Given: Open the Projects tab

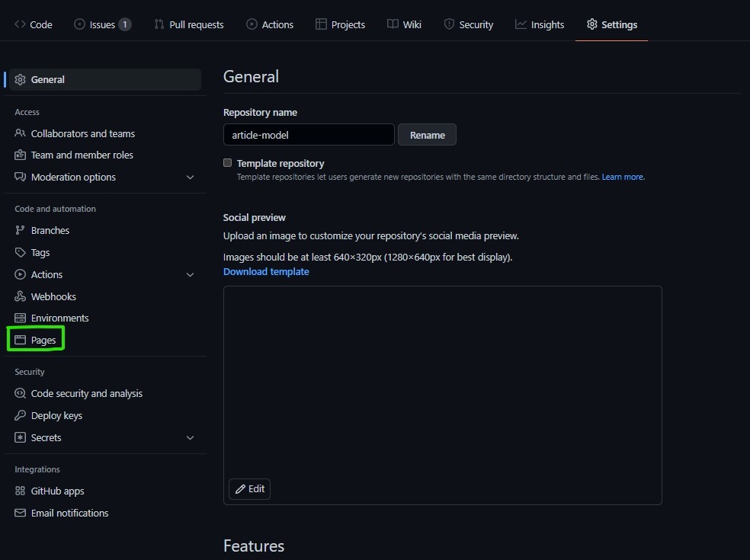Looking at the screenshot, I should 340,24.
